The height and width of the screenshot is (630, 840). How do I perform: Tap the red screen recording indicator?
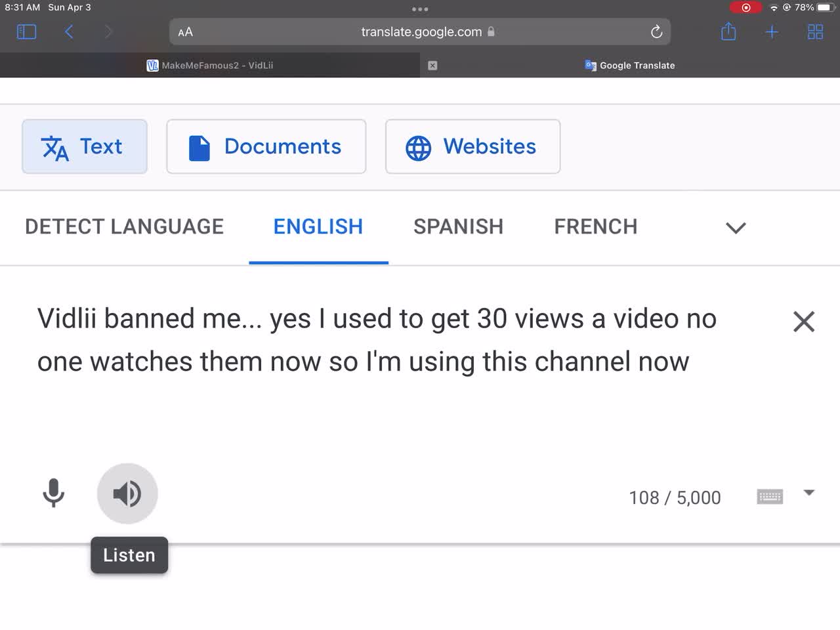tap(745, 8)
